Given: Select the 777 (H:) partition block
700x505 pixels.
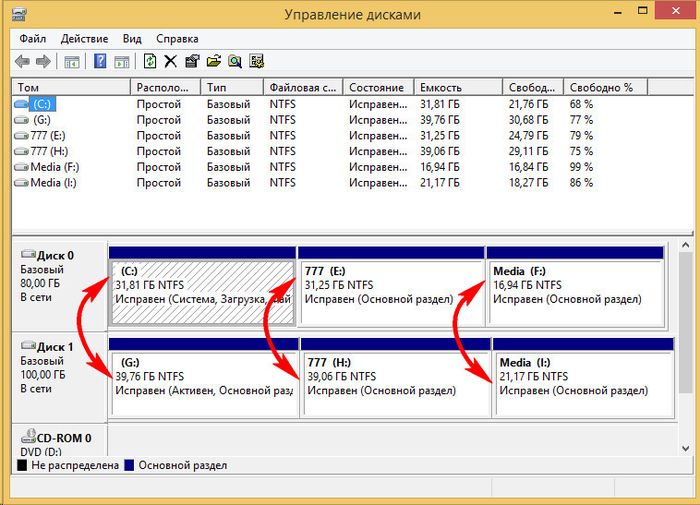Looking at the screenshot, I should tap(396, 378).
